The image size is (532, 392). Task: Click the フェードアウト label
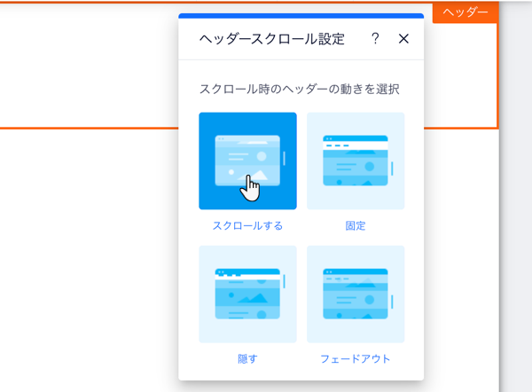tap(356, 358)
